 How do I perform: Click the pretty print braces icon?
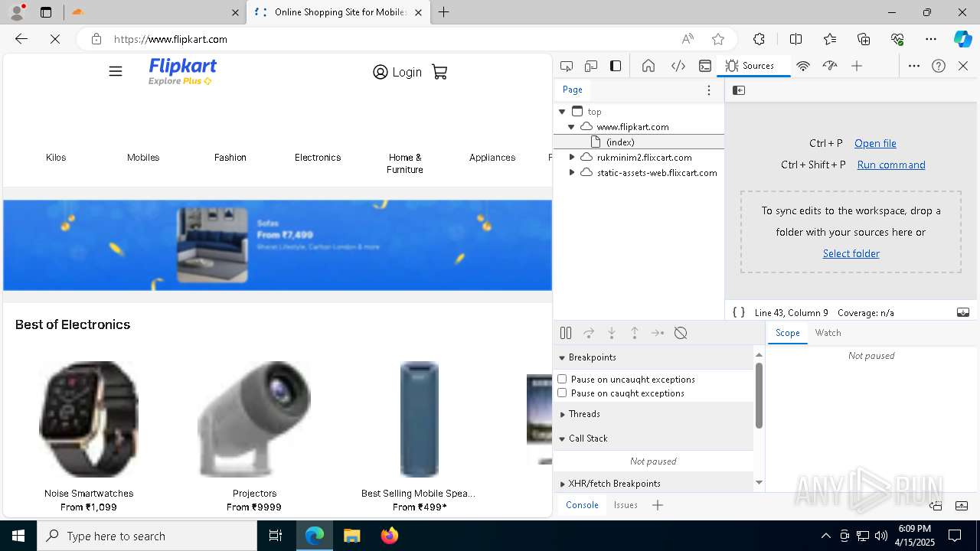click(x=739, y=312)
